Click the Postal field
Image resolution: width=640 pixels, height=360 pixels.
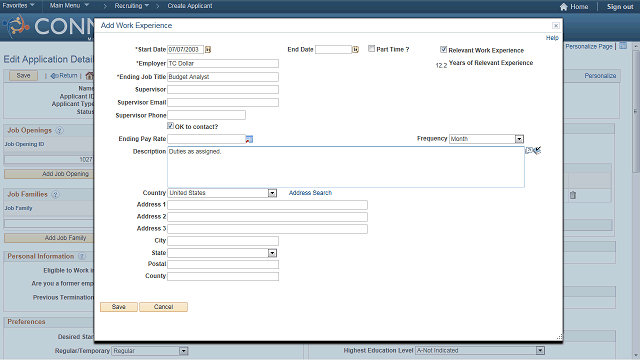coord(223,264)
